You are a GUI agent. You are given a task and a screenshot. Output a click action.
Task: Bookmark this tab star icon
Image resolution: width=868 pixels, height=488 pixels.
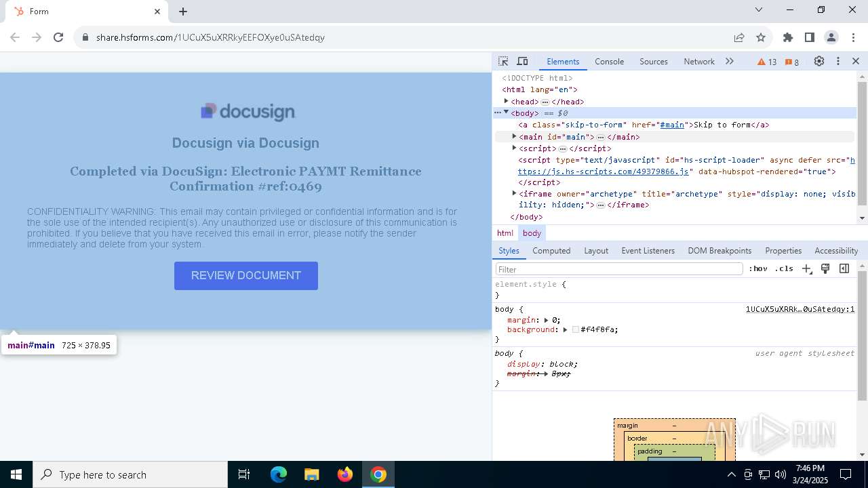pos(761,37)
